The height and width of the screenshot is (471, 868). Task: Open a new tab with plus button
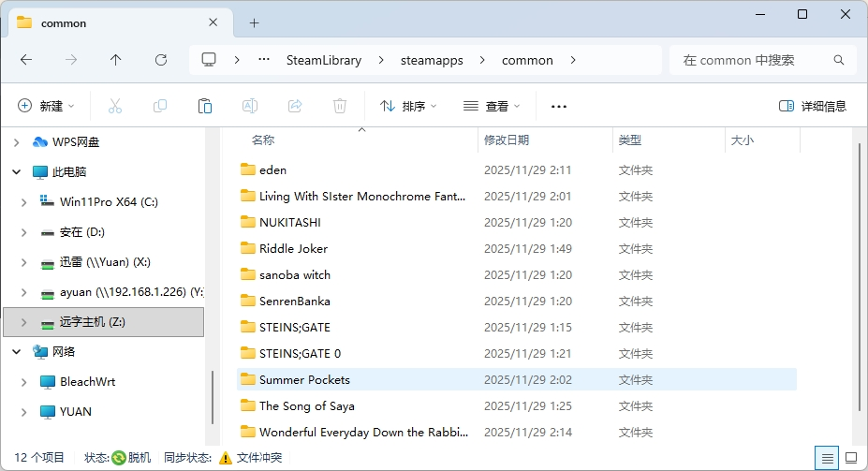[x=254, y=22]
